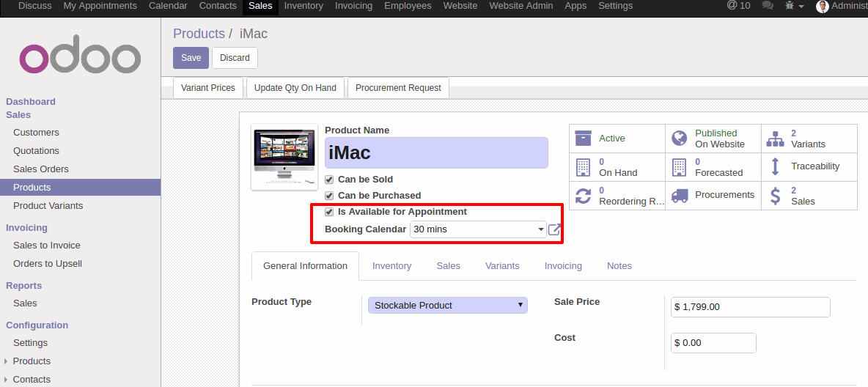Open the Calendar menu

(x=168, y=6)
